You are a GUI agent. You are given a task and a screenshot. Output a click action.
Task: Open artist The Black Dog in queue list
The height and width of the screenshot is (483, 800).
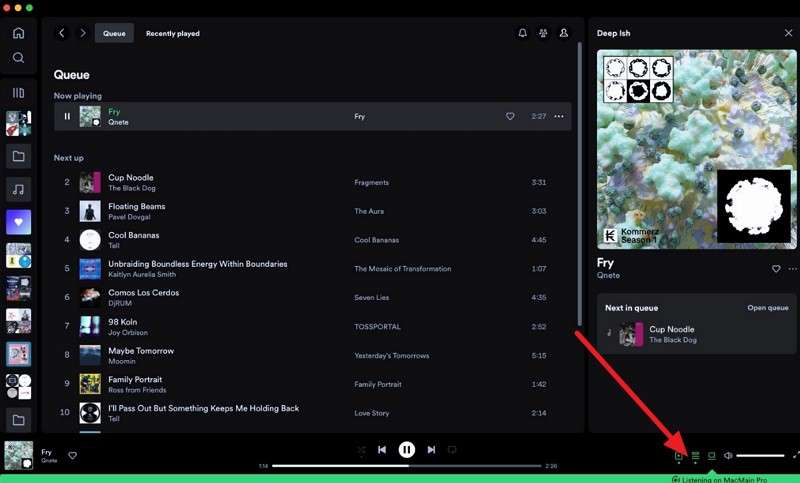132,188
